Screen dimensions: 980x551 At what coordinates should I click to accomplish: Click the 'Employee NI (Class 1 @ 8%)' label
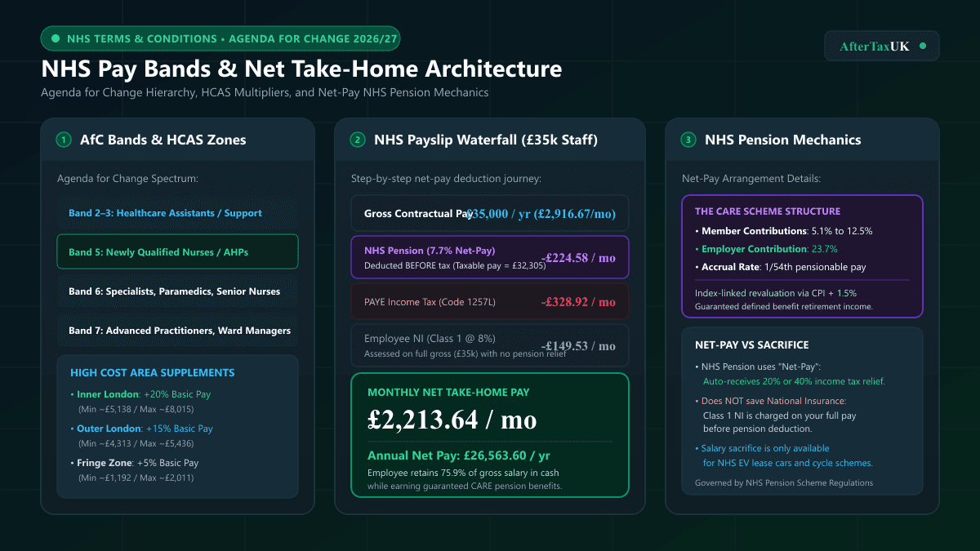[430, 339]
